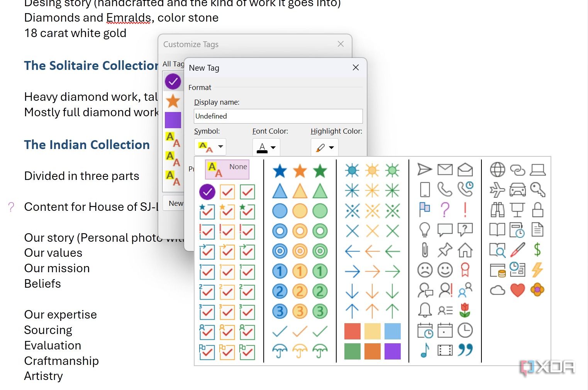
Task: Pick the green square swatch
Action: [352, 351]
